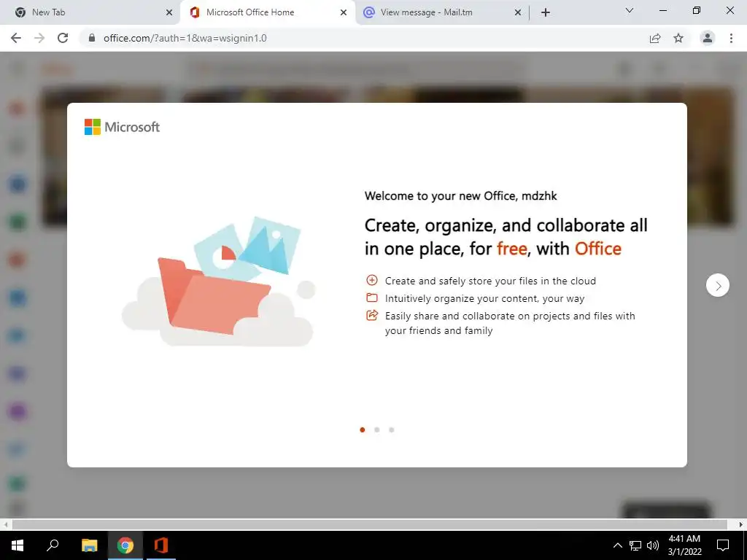
Task: Bookmark this page with star icon
Action: (678, 38)
